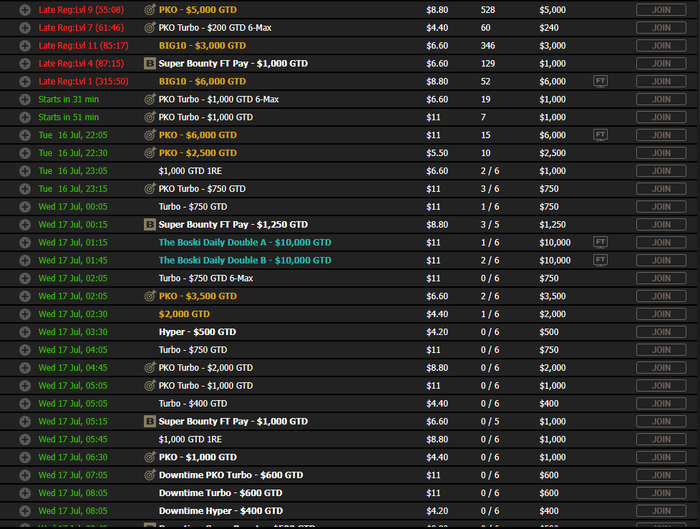Click the 528 entrants value
The height and width of the screenshot is (529, 700).
(488, 10)
